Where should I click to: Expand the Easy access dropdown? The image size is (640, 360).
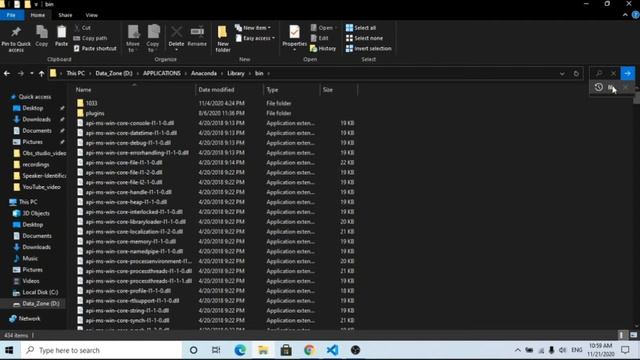click(255, 38)
